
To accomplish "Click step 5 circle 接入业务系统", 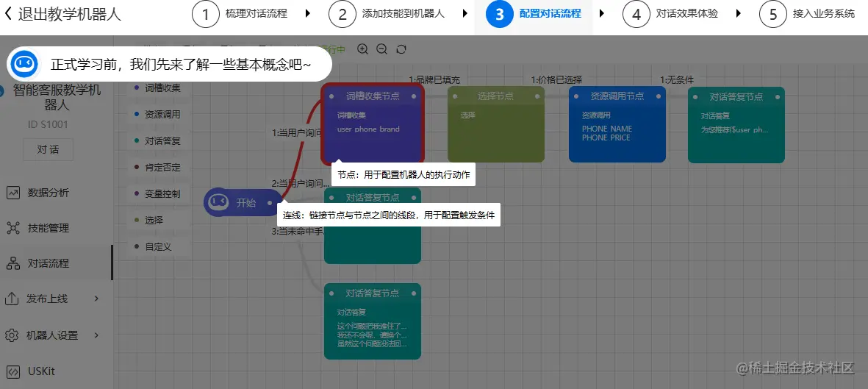I will click(x=772, y=14).
